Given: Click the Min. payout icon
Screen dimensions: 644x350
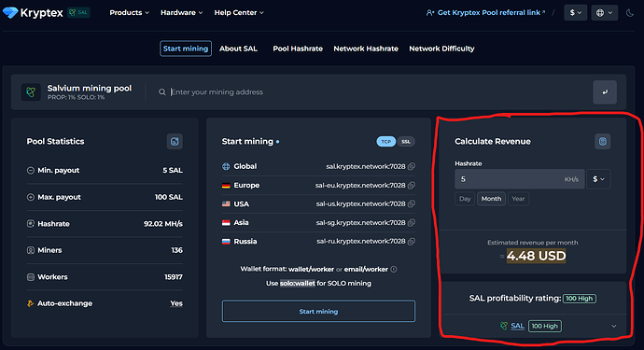Looking at the screenshot, I should (31, 170).
